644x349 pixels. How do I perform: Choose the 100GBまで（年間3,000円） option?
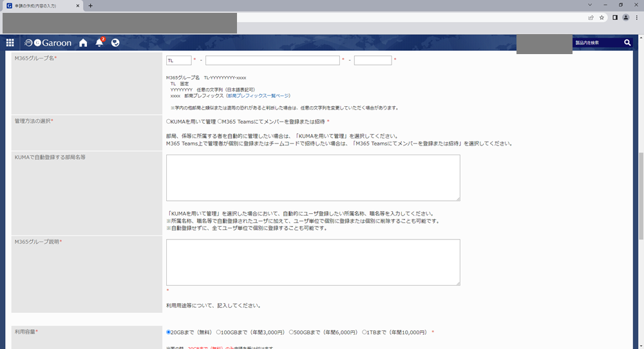pos(218,332)
